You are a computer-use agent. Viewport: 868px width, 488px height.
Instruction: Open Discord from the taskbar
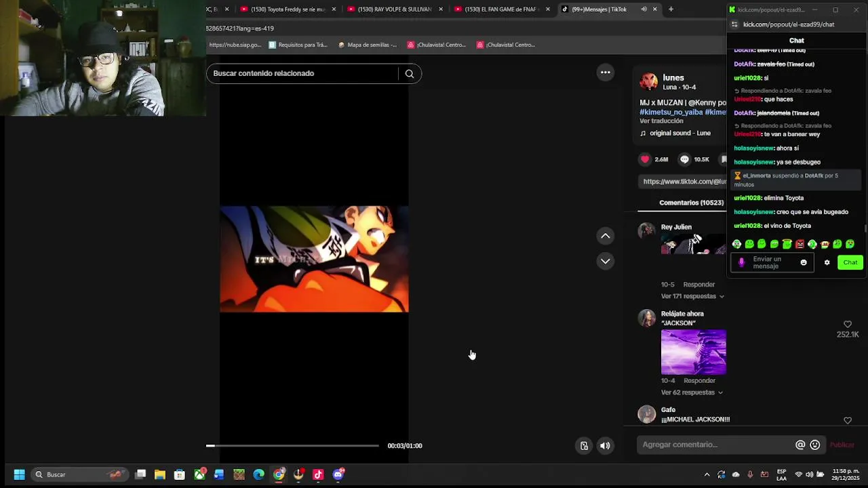pyautogui.click(x=338, y=474)
